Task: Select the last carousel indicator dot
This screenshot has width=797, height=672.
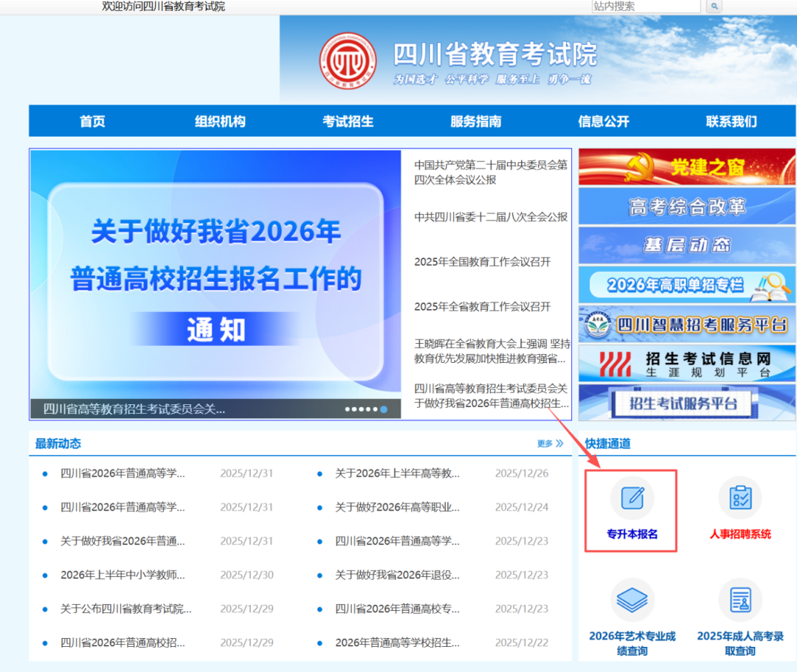Action: click(x=384, y=409)
